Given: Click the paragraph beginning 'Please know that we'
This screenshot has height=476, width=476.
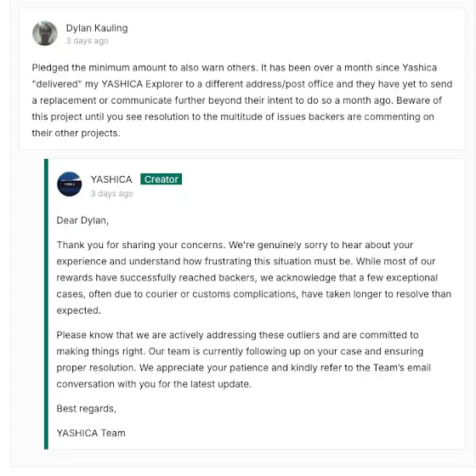Looking at the screenshot, I should tap(244, 360).
